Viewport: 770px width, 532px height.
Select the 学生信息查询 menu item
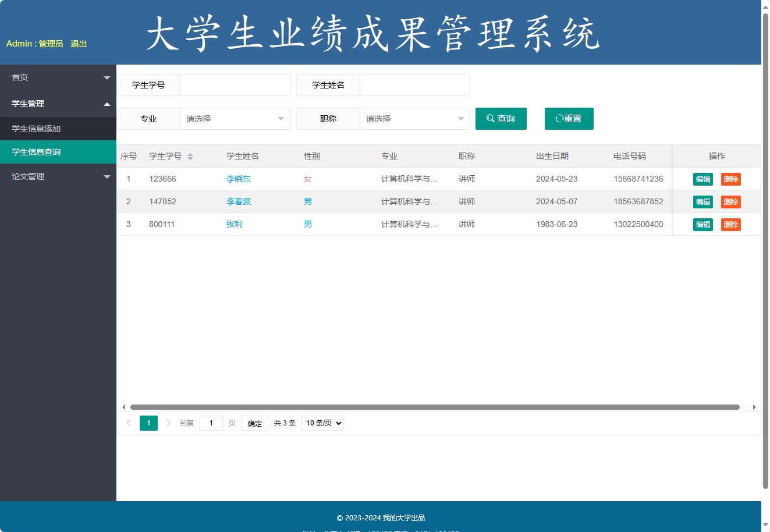tap(37, 152)
